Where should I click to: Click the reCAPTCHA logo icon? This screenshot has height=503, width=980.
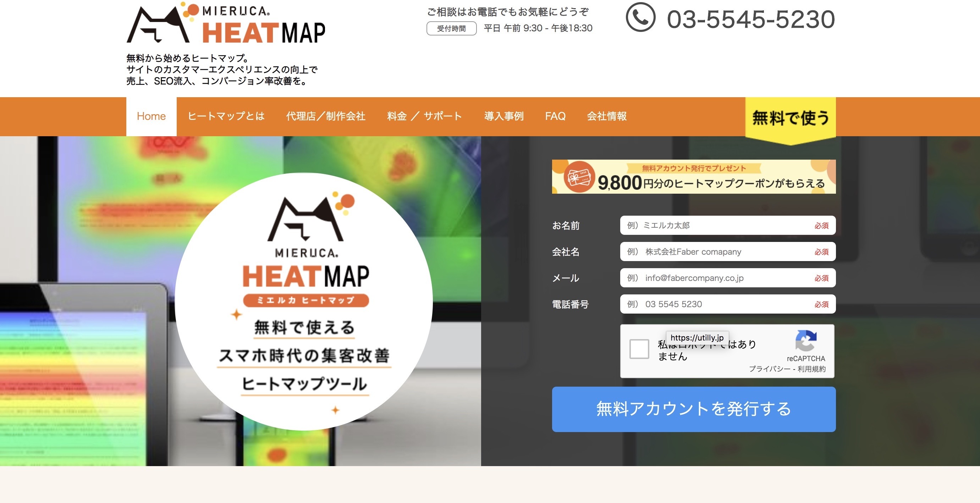pos(806,341)
